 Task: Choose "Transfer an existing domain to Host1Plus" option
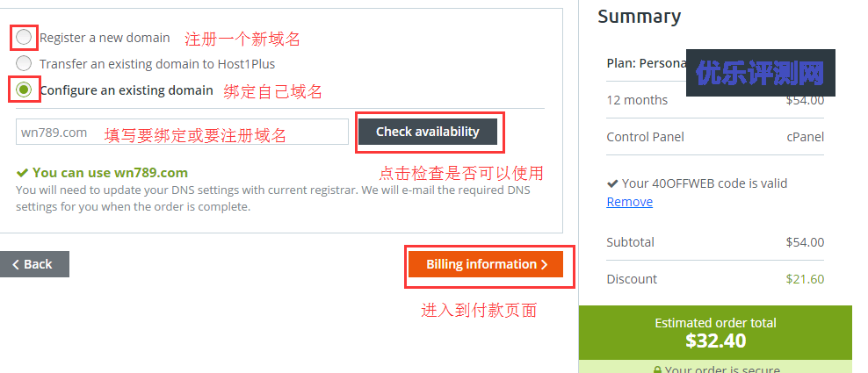24,63
